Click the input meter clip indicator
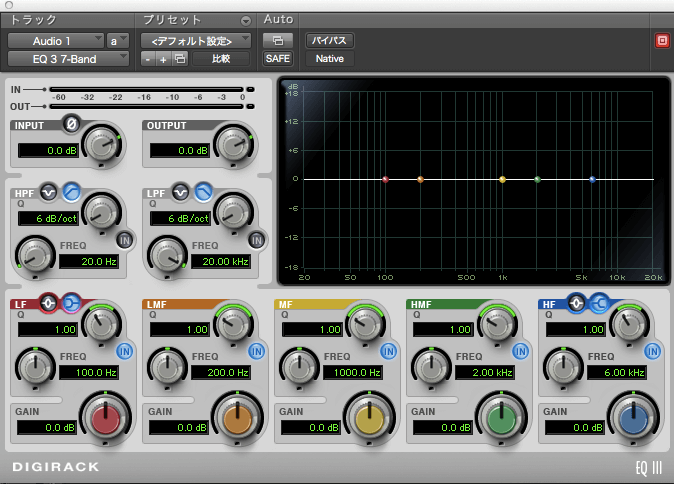674x484 pixels. point(251,89)
